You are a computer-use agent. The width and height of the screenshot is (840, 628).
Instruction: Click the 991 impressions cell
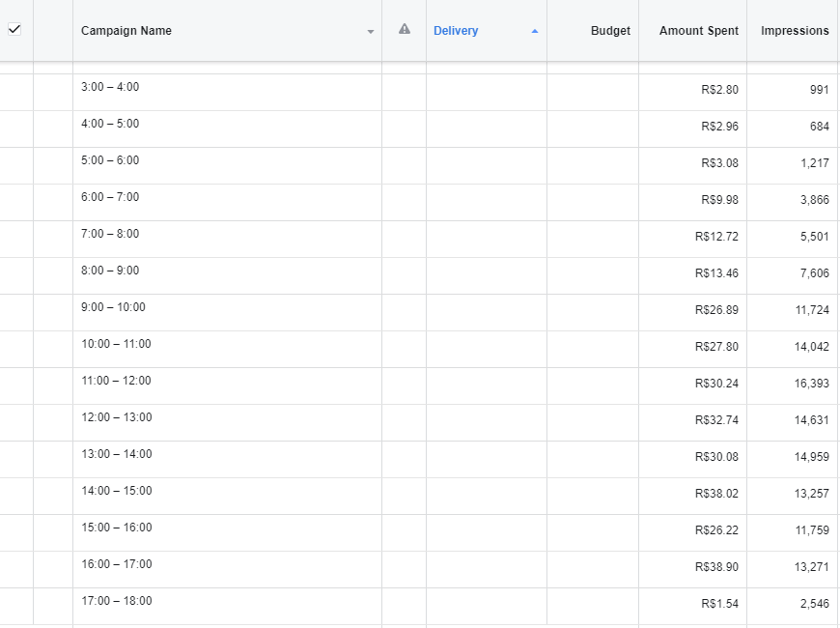pos(819,90)
